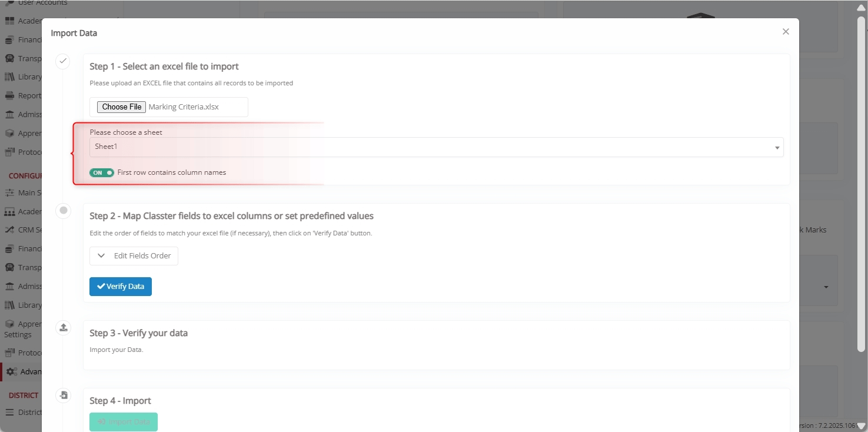Image resolution: width=868 pixels, height=432 pixels.
Task: Click the 'Marking Criteria.xlsx' file name
Action: 184,107
